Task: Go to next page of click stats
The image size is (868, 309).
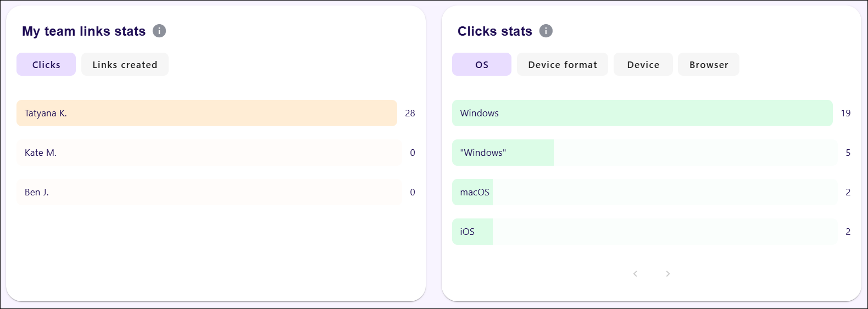Action: point(667,273)
